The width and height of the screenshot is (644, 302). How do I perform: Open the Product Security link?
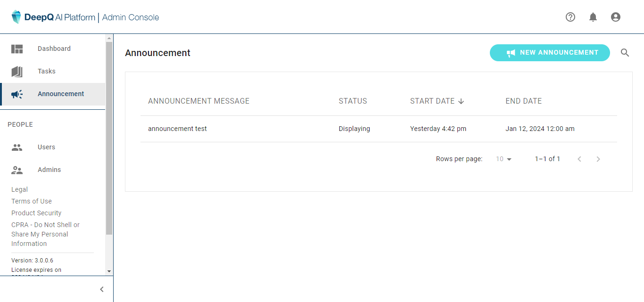point(36,213)
